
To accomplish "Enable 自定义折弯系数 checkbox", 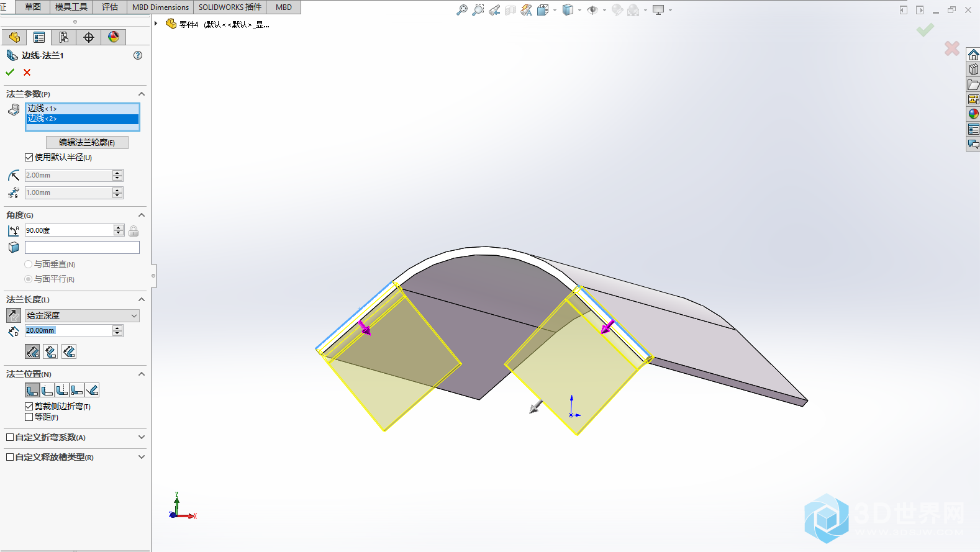I will [x=9, y=437].
